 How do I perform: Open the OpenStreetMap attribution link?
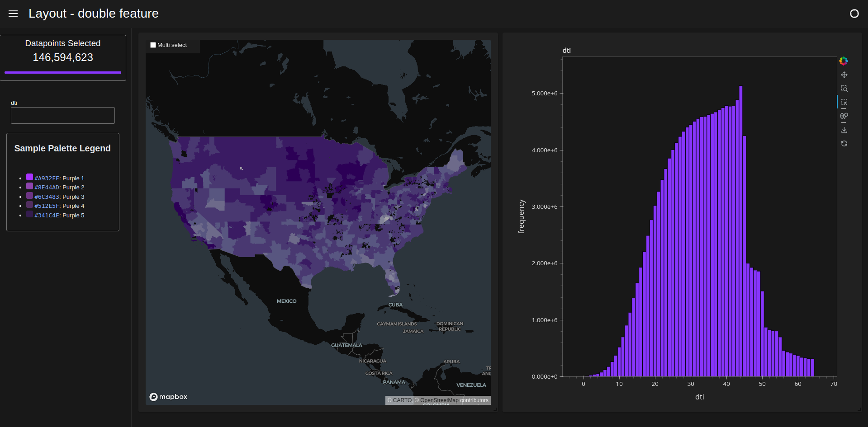tap(439, 400)
